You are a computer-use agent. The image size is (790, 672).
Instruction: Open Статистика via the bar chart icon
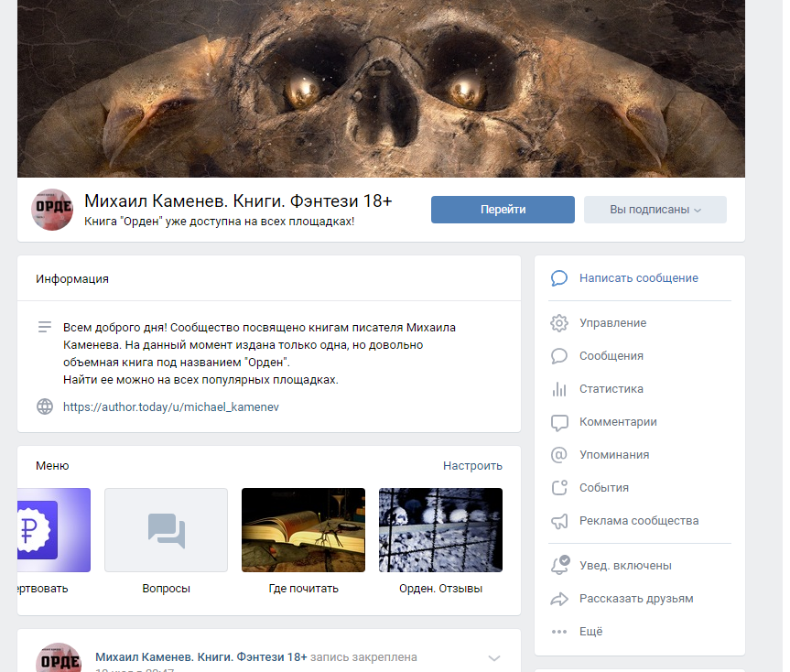[558, 389]
